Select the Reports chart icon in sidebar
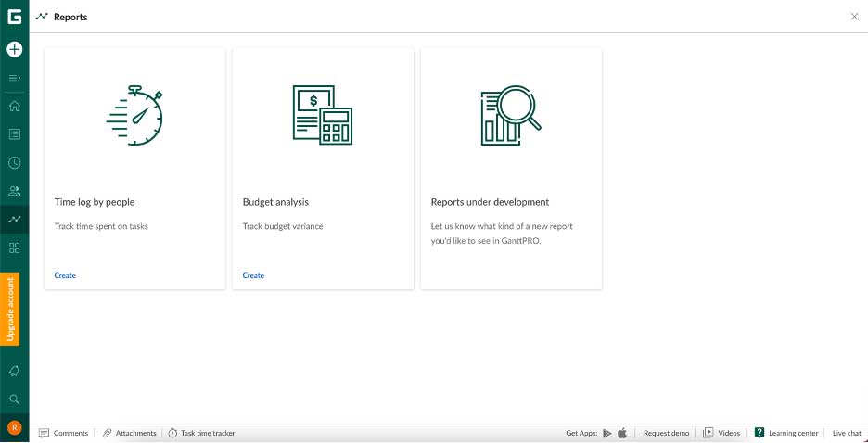868x443 pixels. pos(15,219)
